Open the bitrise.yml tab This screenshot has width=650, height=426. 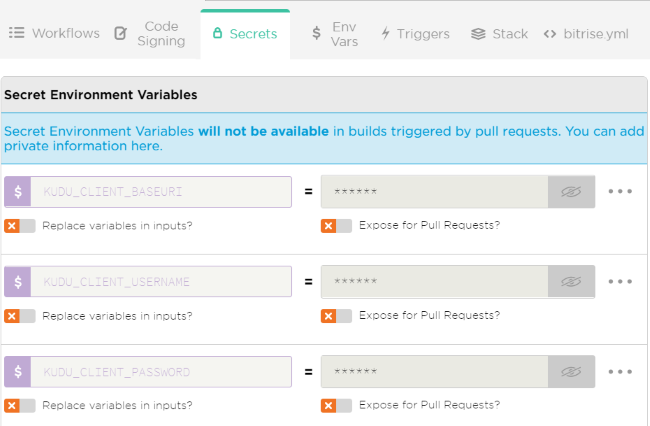point(586,34)
